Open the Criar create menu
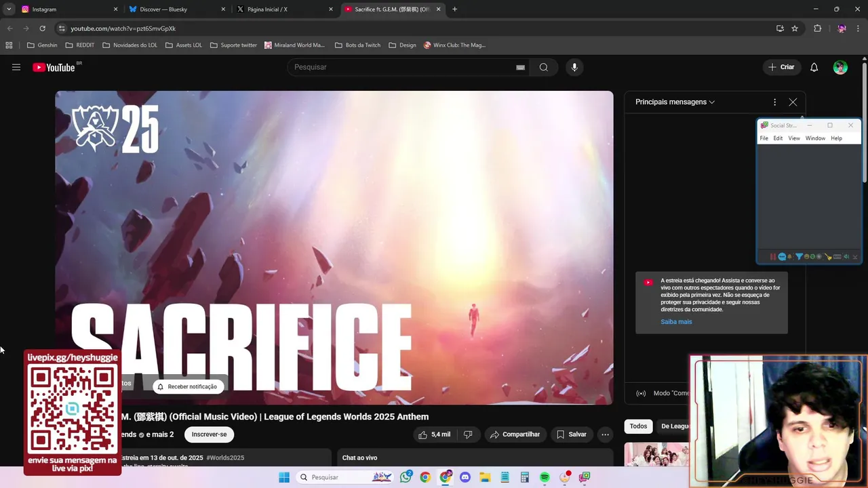The height and width of the screenshot is (488, 868). point(781,67)
